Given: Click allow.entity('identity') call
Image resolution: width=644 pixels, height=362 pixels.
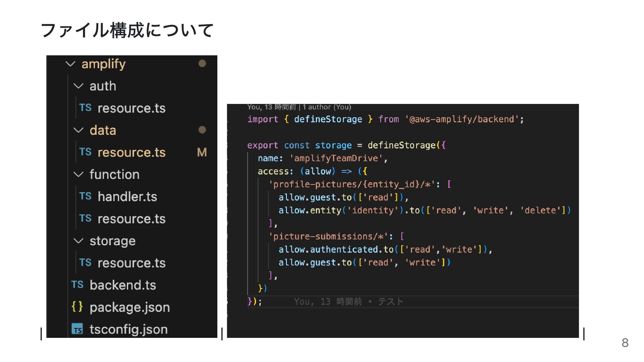Looking at the screenshot, I should pos(341,210).
